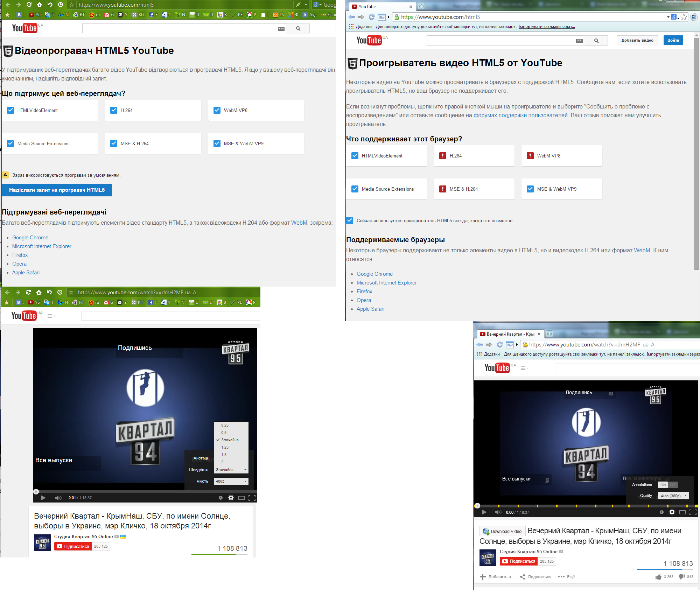Click 'Надіслати запит на програвач HTML5' button
The image size is (700, 590).
pyautogui.click(x=57, y=190)
